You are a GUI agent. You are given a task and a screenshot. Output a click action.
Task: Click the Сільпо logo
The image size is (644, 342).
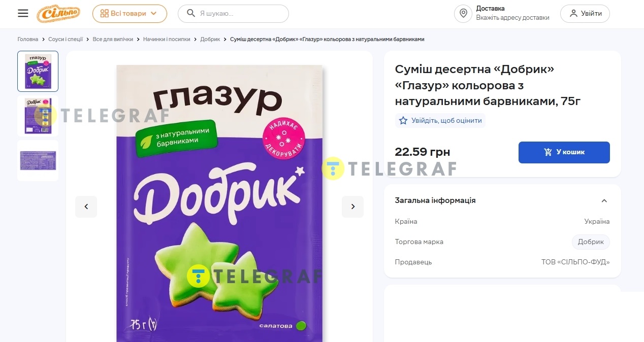pyautogui.click(x=58, y=14)
